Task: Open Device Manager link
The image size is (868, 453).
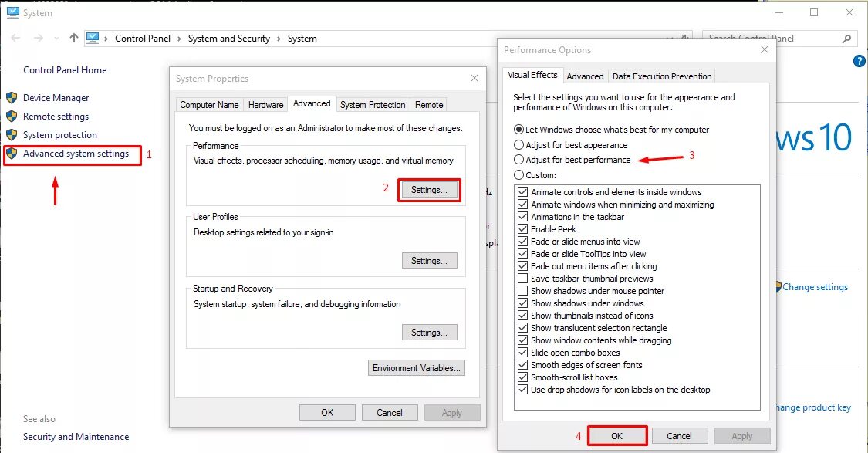Action: point(56,98)
